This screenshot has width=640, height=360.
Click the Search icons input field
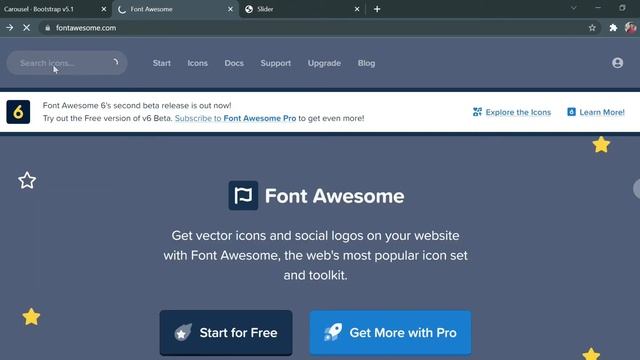(x=67, y=63)
